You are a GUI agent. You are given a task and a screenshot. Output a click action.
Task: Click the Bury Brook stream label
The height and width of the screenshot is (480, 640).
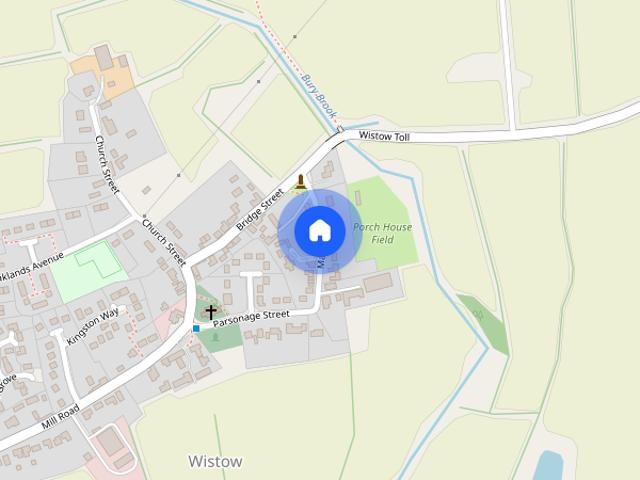(x=320, y=96)
